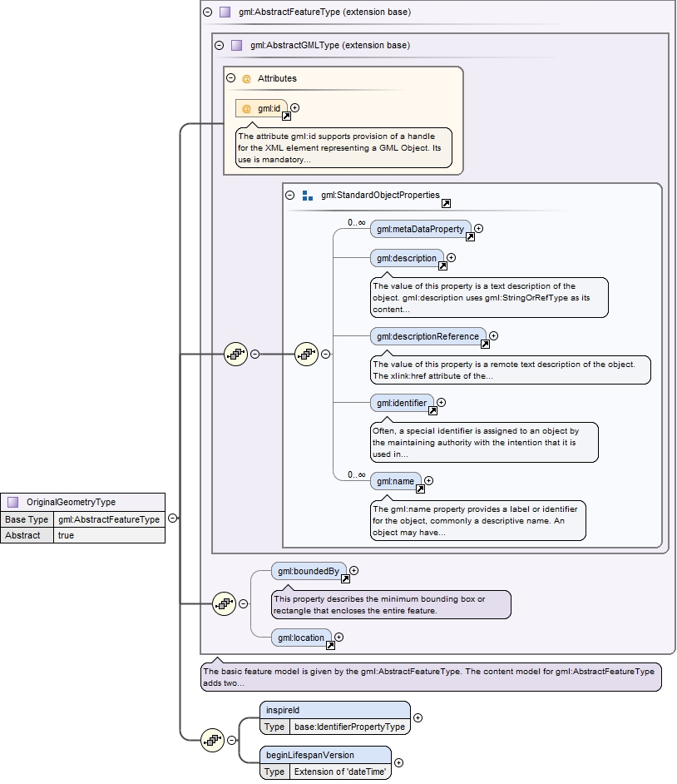Click the gml:StandardObjectProperties group icon
677x784 pixels.
coord(308,196)
